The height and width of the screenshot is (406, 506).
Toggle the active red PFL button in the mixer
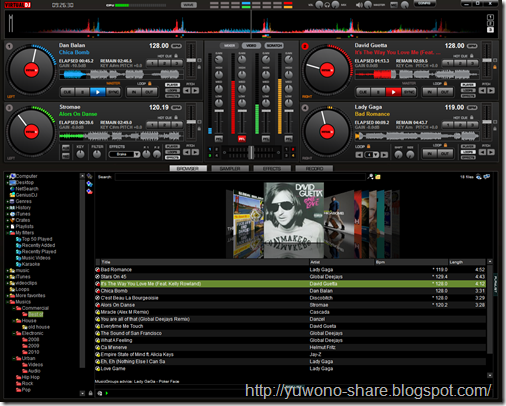(242, 139)
